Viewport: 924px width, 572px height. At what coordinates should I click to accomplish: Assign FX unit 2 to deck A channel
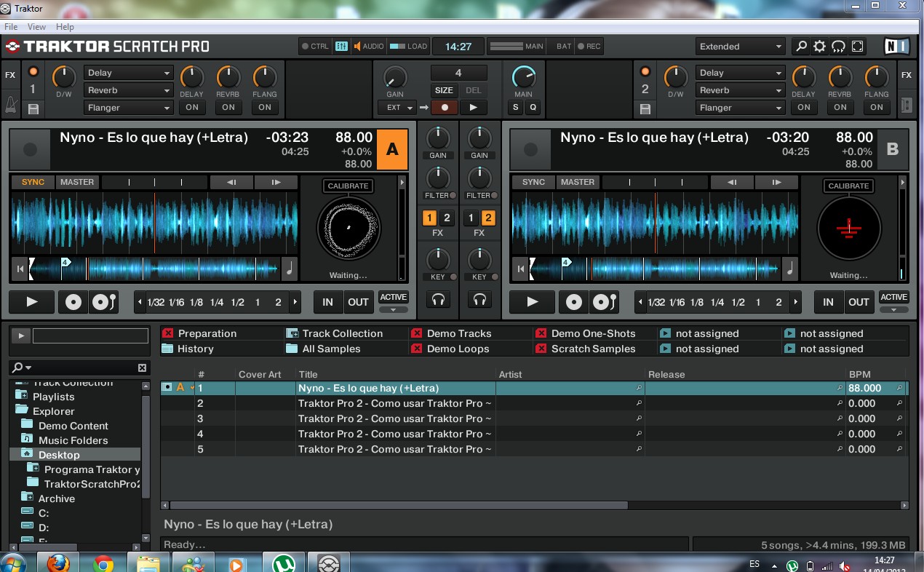[447, 218]
